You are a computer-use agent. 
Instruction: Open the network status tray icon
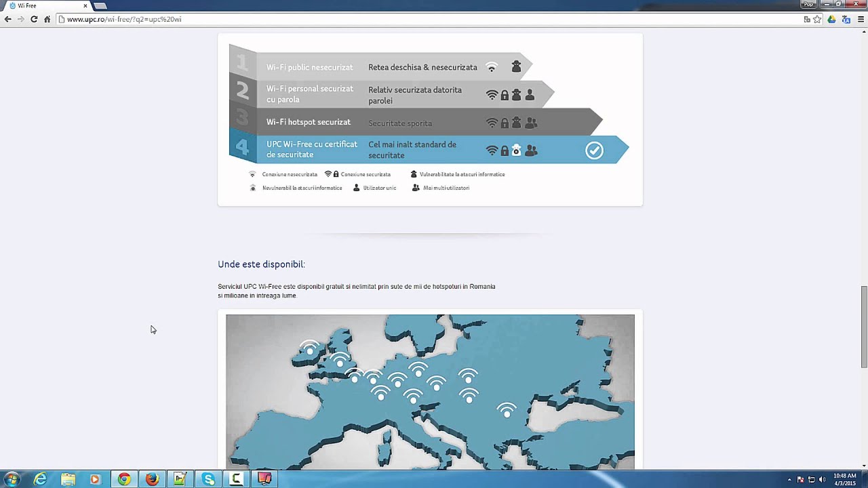click(812, 480)
